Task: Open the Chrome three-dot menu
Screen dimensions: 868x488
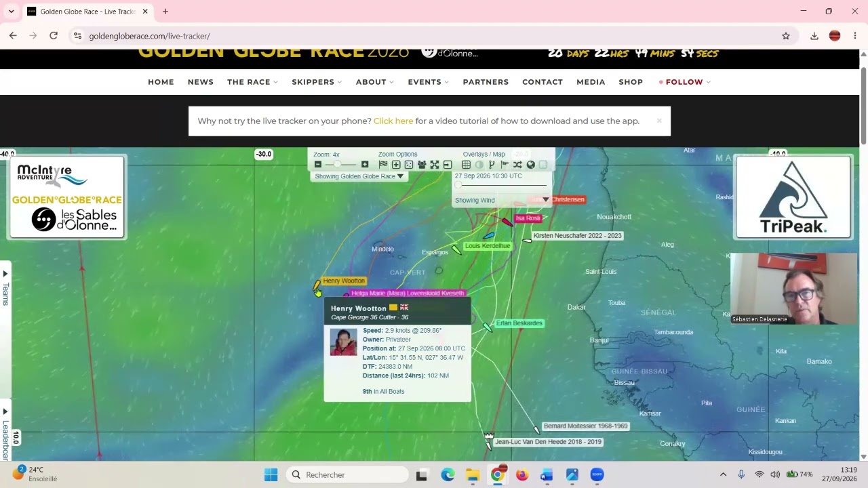Action: click(855, 36)
